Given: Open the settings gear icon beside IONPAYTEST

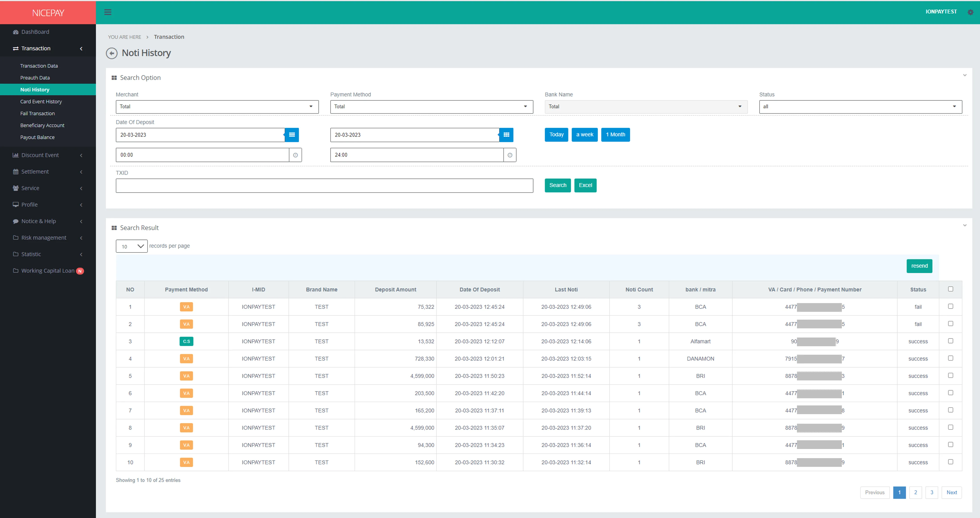Looking at the screenshot, I should coord(970,12).
